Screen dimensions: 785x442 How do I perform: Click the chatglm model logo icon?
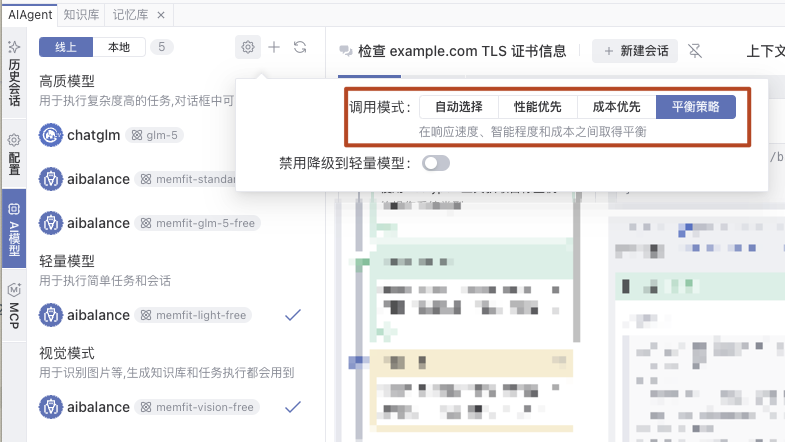(x=51, y=135)
